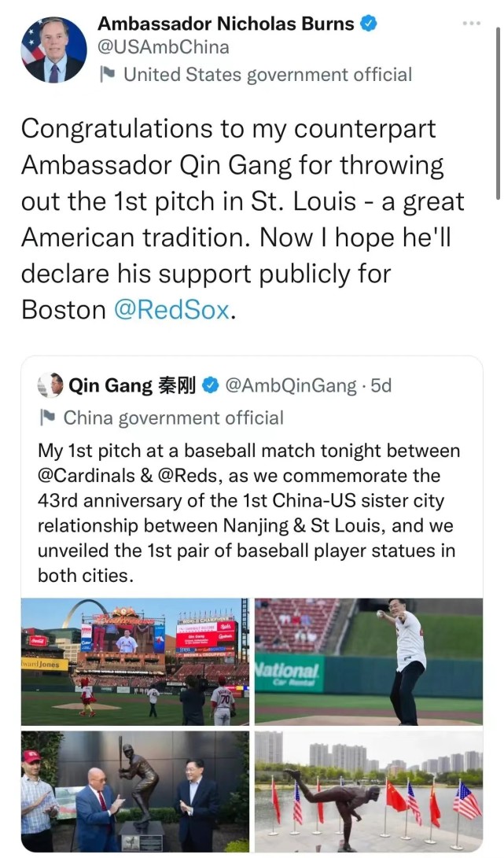The width and height of the screenshot is (504, 858).
Task: Click the verified badge beside Nicholas Burns
Action: click(x=369, y=24)
